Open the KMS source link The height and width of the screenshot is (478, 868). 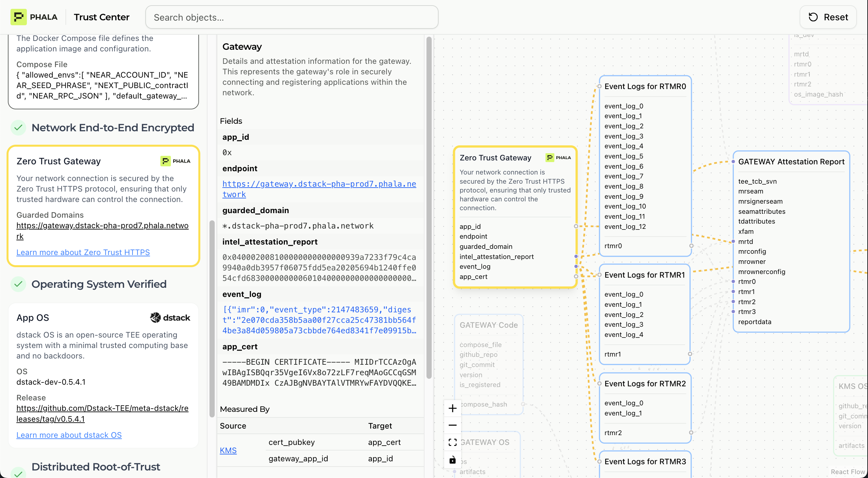point(228,450)
